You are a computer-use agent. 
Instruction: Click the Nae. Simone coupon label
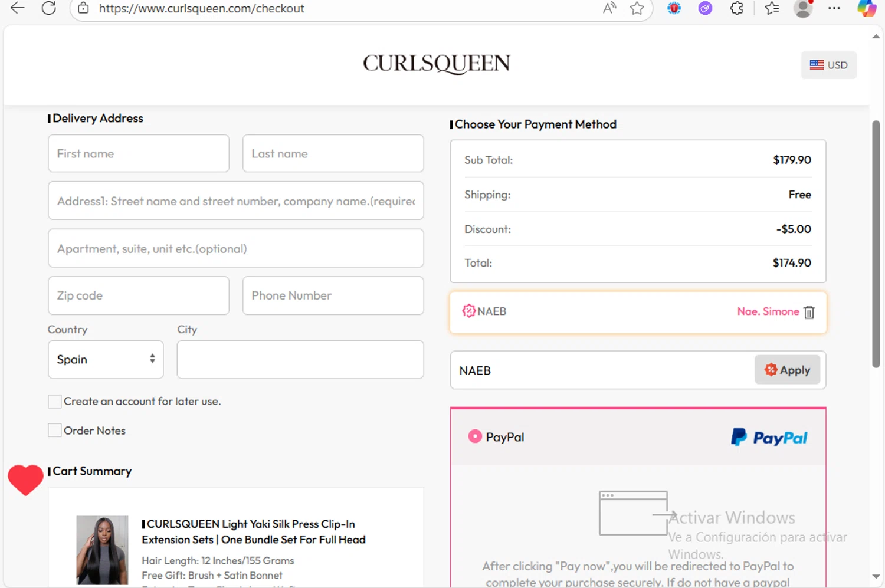pyautogui.click(x=768, y=311)
